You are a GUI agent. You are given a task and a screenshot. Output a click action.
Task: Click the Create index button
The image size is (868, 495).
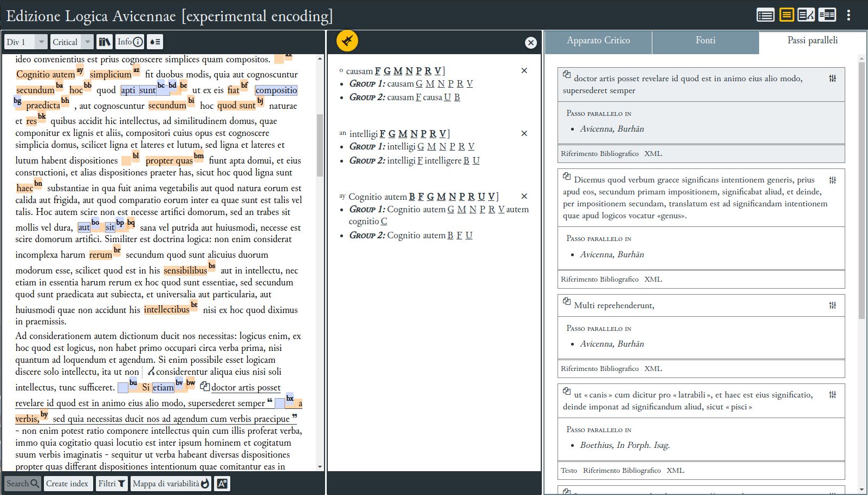pos(68,483)
